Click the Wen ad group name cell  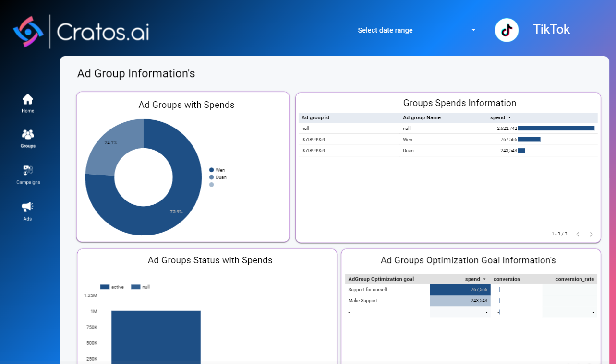point(407,139)
